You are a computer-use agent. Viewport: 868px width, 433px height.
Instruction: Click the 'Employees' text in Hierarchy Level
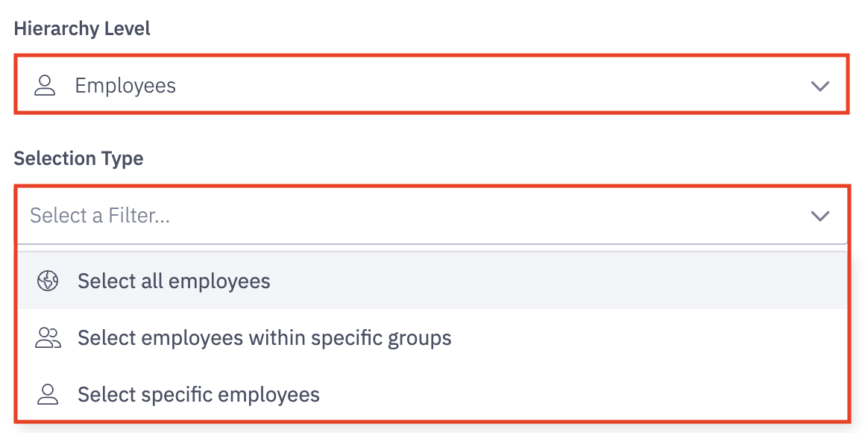[125, 86]
